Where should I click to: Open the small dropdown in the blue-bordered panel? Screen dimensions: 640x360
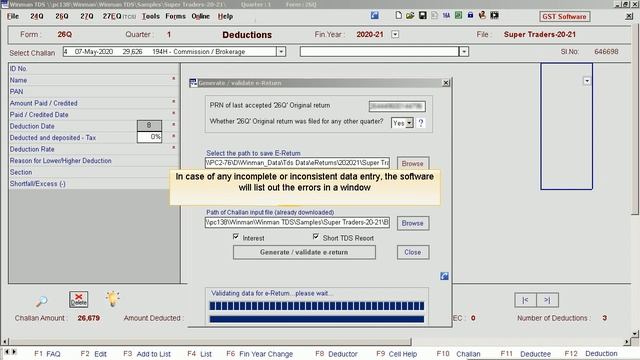point(587,81)
